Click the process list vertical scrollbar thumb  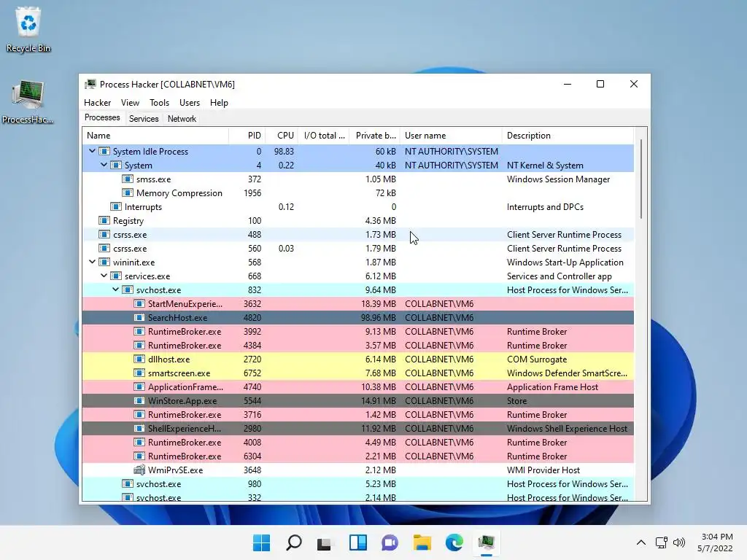641,179
